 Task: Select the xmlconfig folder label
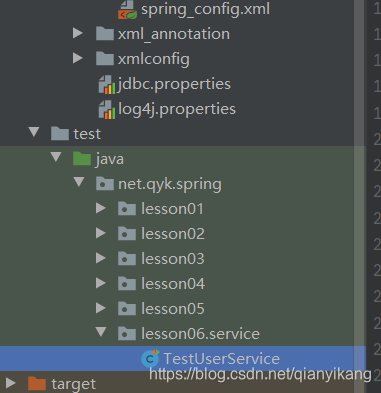154,59
